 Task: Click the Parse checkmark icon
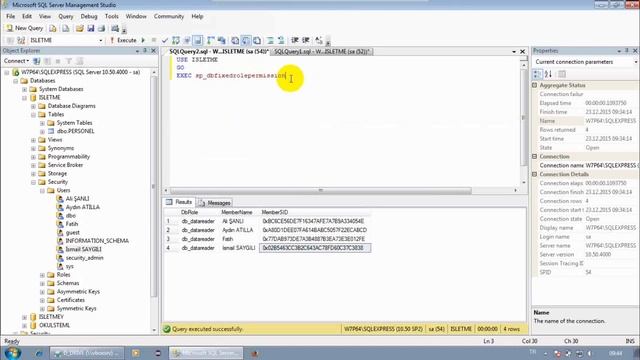(165, 40)
